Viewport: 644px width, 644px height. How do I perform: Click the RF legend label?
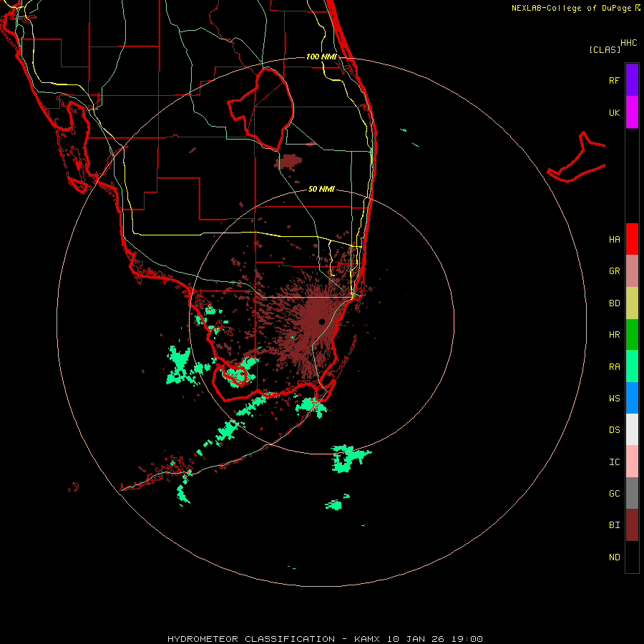point(614,80)
